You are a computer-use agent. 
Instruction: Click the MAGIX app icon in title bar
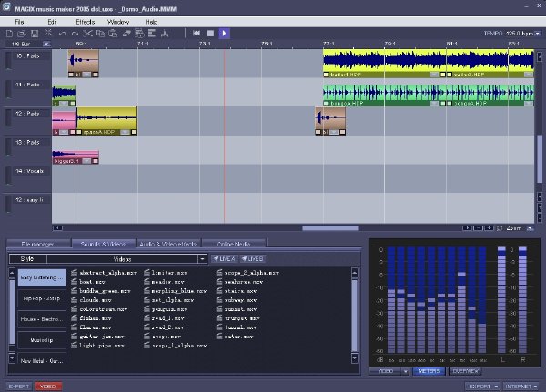[6, 7]
